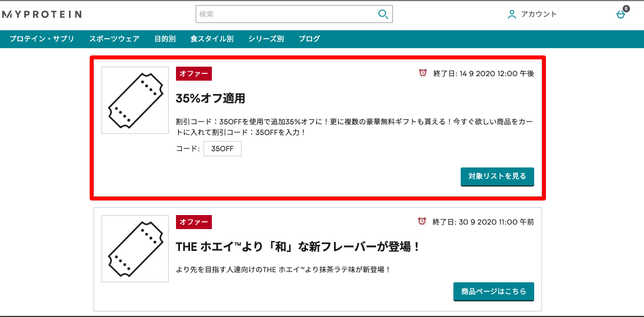The width and height of the screenshot is (644, 317).
Task: Click the 35%オフ適用 heading
Action: (210, 99)
